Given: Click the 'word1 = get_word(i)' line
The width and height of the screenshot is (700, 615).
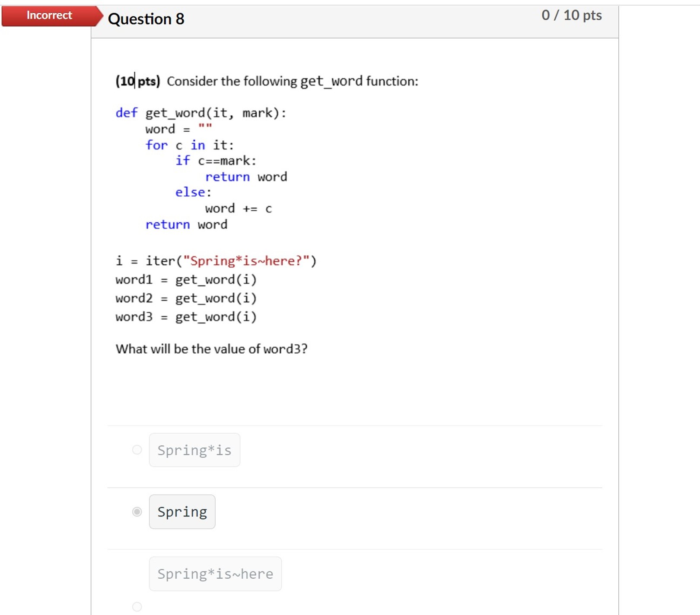Looking at the screenshot, I should coord(186,280).
